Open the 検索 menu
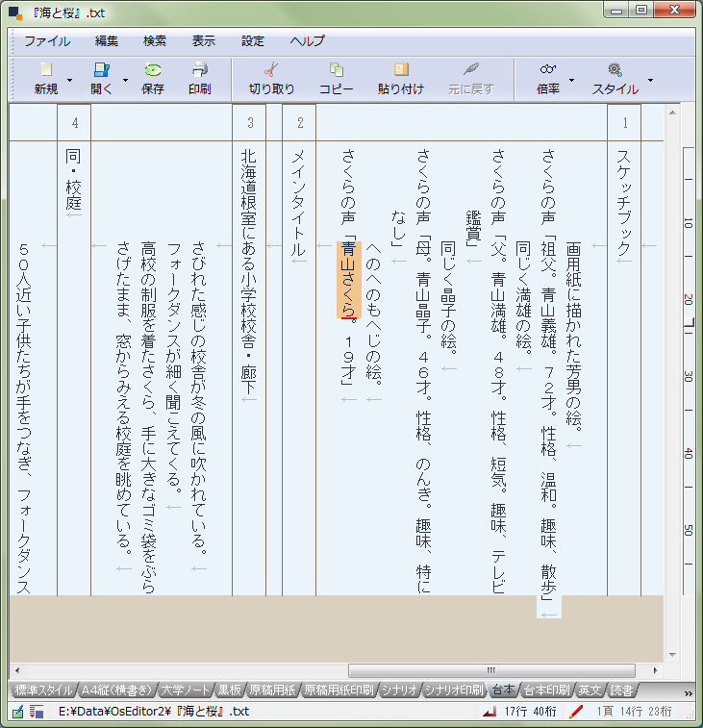 coord(155,40)
